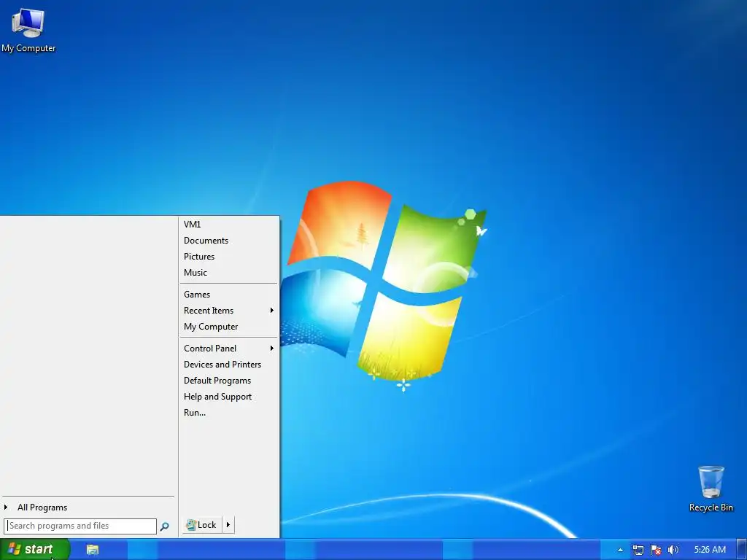Viewport: 747px width, 560px height.
Task: Click the Lock button
Action: (x=202, y=525)
